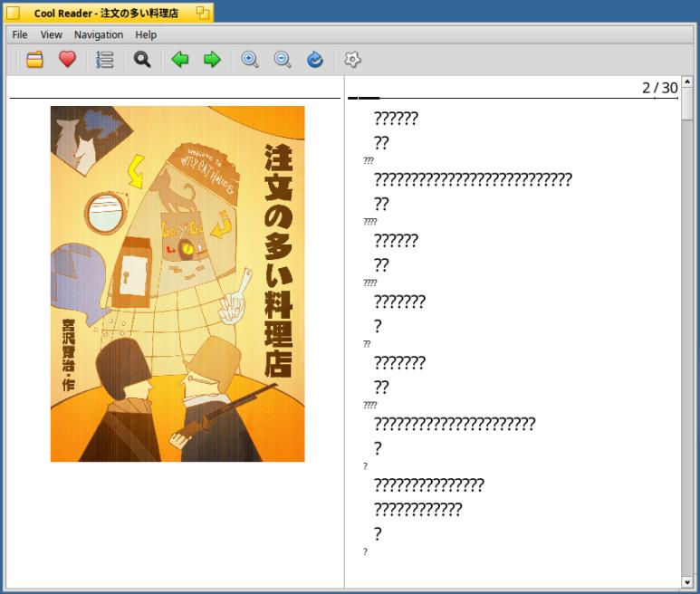Image resolution: width=700 pixels, height=594 pixels.
Task: Click the page counter 2 / 30
Action: coord(660,88)
